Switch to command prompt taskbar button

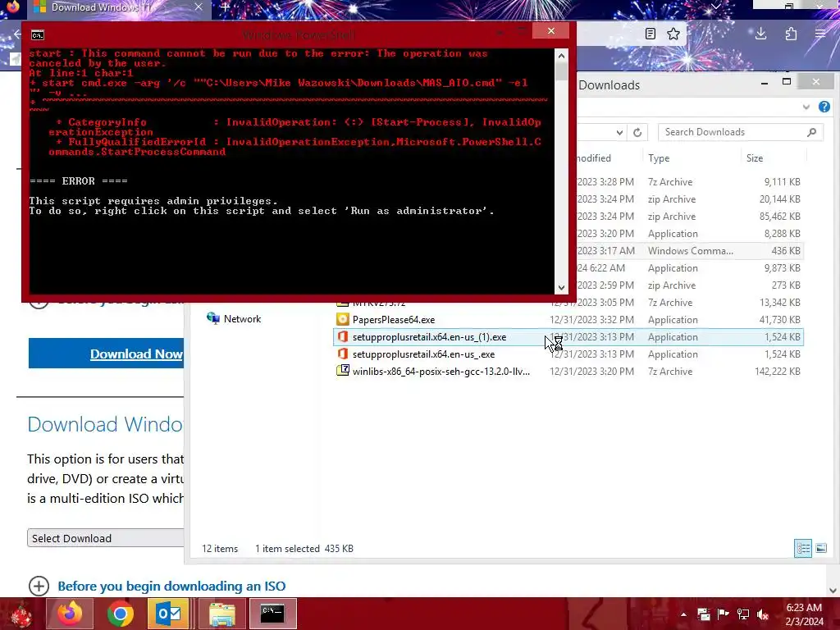point(272,614)
